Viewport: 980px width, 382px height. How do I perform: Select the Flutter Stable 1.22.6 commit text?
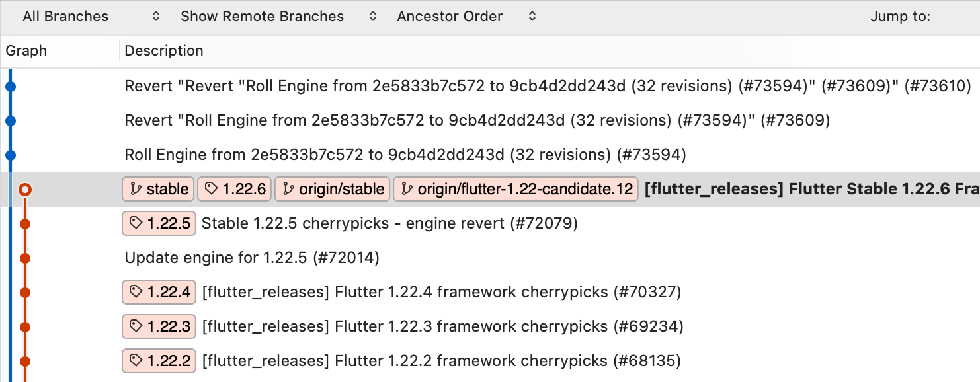tap(812, 190)
